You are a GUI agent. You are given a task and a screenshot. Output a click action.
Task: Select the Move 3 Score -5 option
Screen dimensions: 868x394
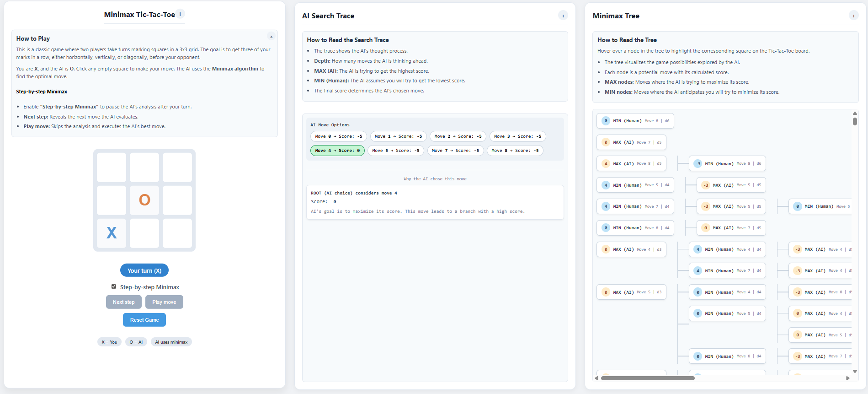pyautogui.click(x=518, y=136)
